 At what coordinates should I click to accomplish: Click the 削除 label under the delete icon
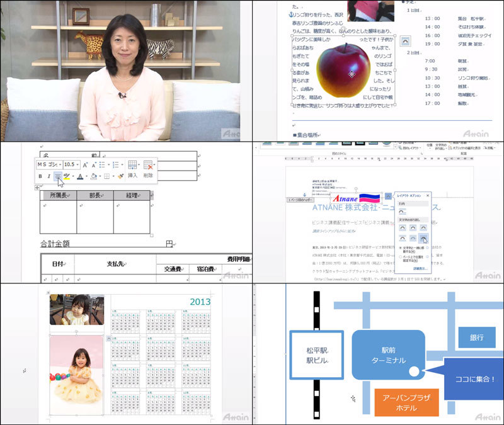click(x=148, y=176)
